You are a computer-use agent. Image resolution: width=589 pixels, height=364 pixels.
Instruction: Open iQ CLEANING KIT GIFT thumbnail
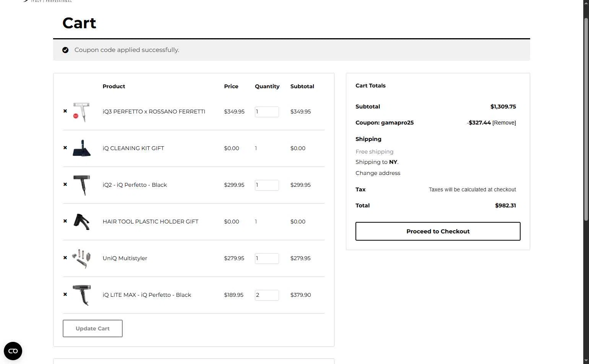pyautogui.click(x=81, y=148)
